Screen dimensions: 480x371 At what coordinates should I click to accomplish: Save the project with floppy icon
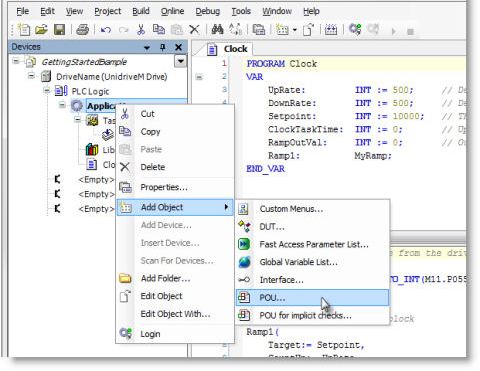(59, 30)
